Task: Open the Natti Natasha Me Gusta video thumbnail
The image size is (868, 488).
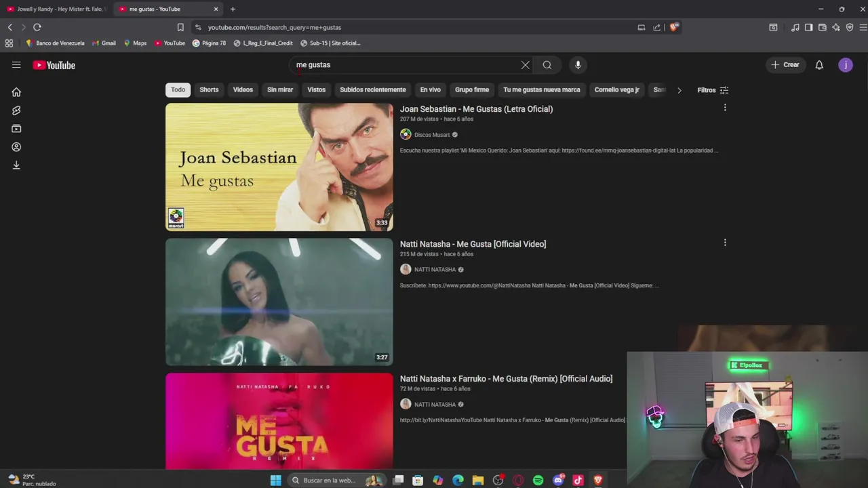Action: coord(279,302)
